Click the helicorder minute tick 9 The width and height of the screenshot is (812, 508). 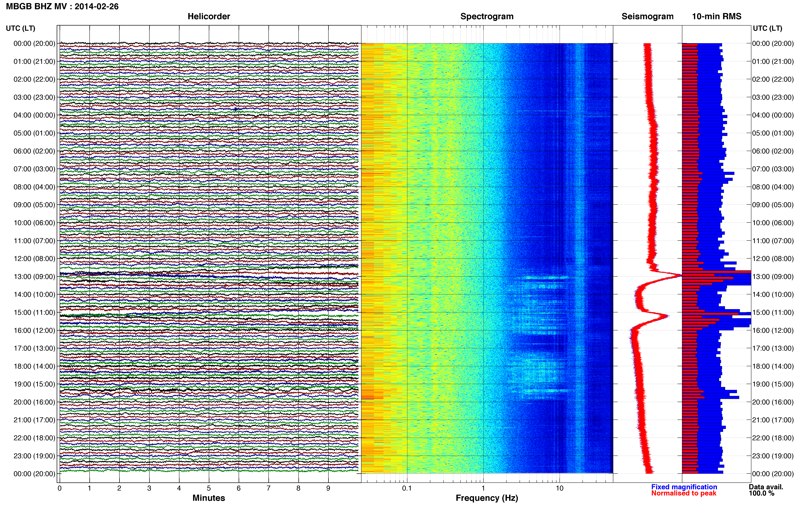point(328,488)
